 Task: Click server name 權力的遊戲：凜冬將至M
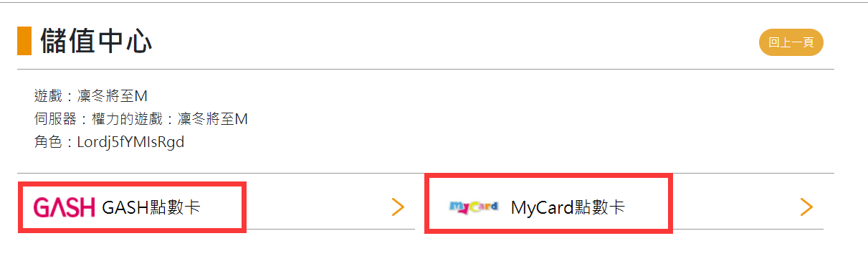click(170, 119)
